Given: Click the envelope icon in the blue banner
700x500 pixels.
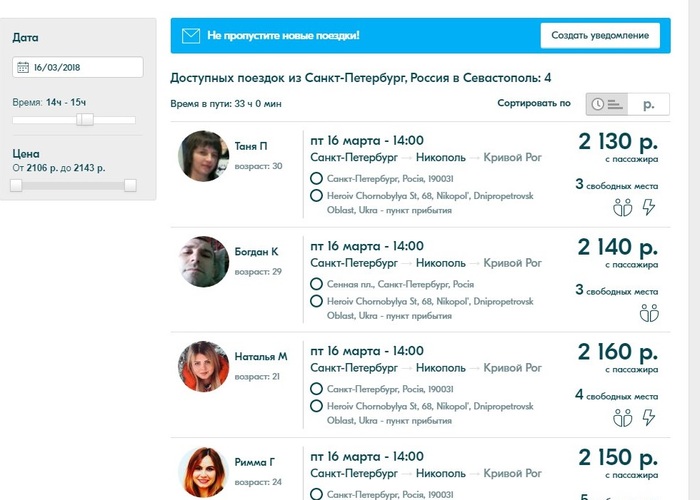Looking at the screenshot, I should (x=191, y=36).
